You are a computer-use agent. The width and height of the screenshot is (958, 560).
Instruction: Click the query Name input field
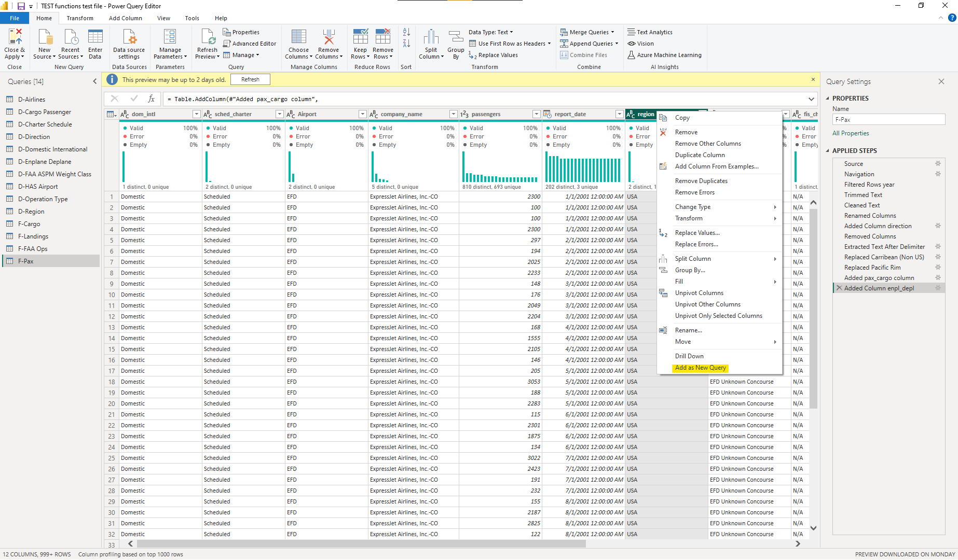[888, 120]
